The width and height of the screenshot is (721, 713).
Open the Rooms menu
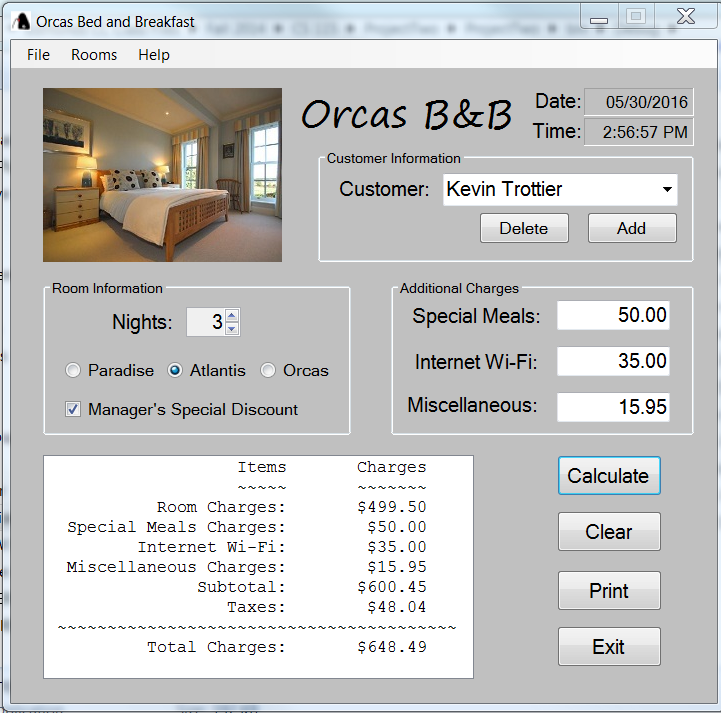pyautogui.click(x=94, y=55)
